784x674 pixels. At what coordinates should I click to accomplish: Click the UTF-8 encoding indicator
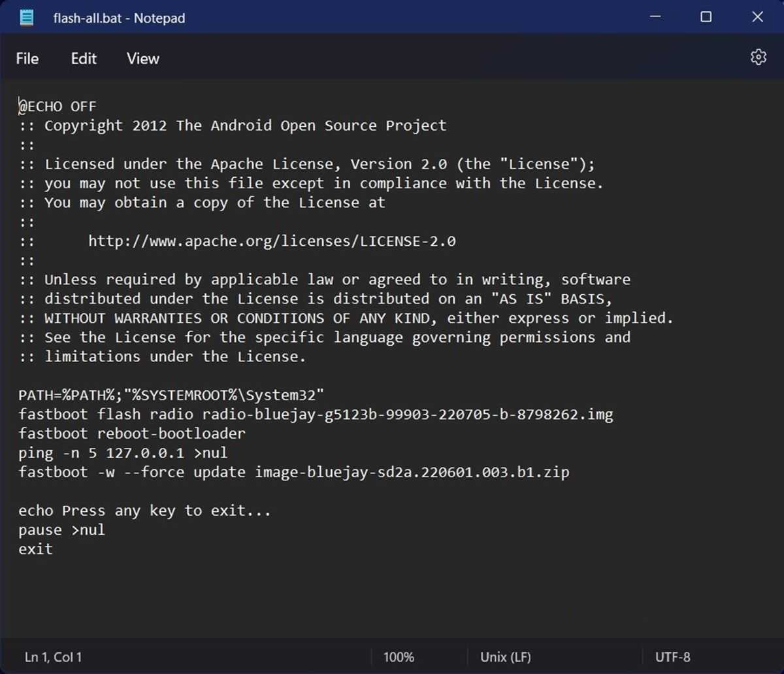click(x=672, y=657)
